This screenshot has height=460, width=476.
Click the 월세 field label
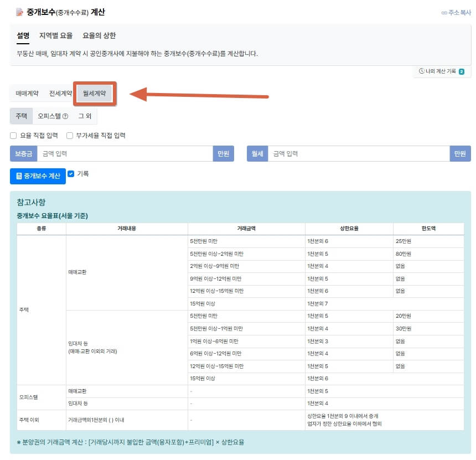point(257,154)
